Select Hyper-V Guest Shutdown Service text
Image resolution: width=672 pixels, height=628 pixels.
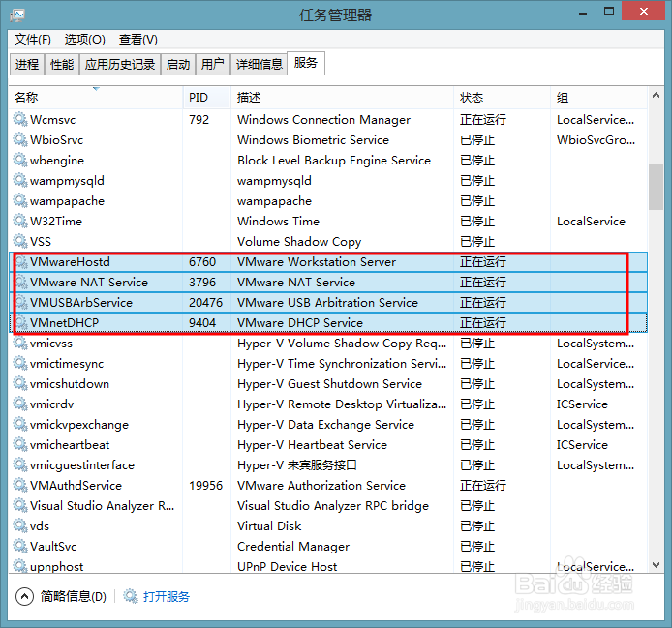[329, 384]
